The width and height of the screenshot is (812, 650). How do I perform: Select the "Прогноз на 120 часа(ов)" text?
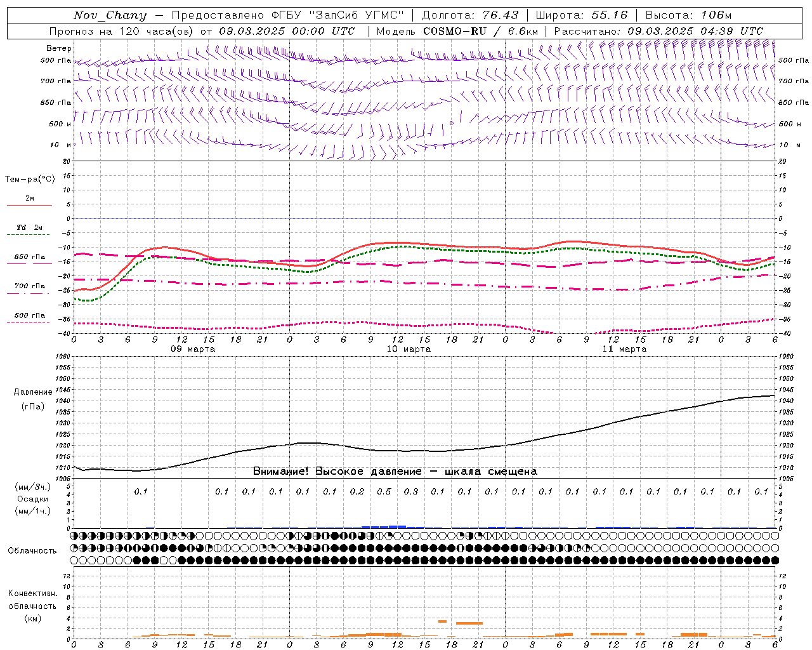[122, 31]
